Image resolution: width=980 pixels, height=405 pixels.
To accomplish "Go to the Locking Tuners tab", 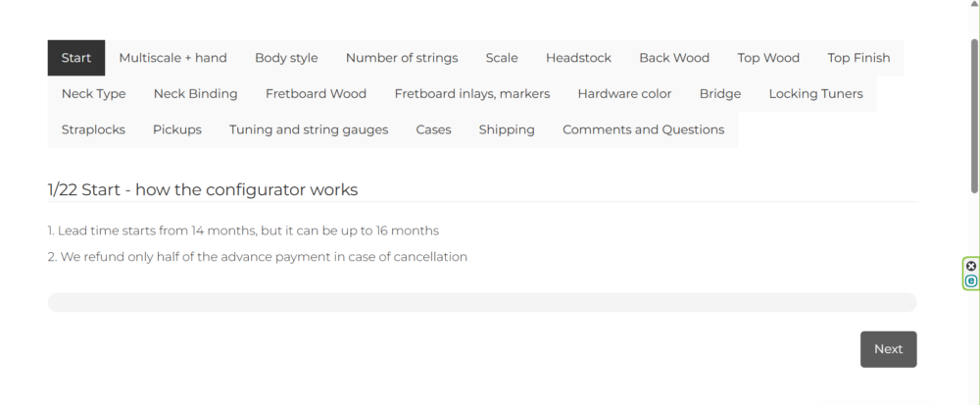I will (815, 94).
